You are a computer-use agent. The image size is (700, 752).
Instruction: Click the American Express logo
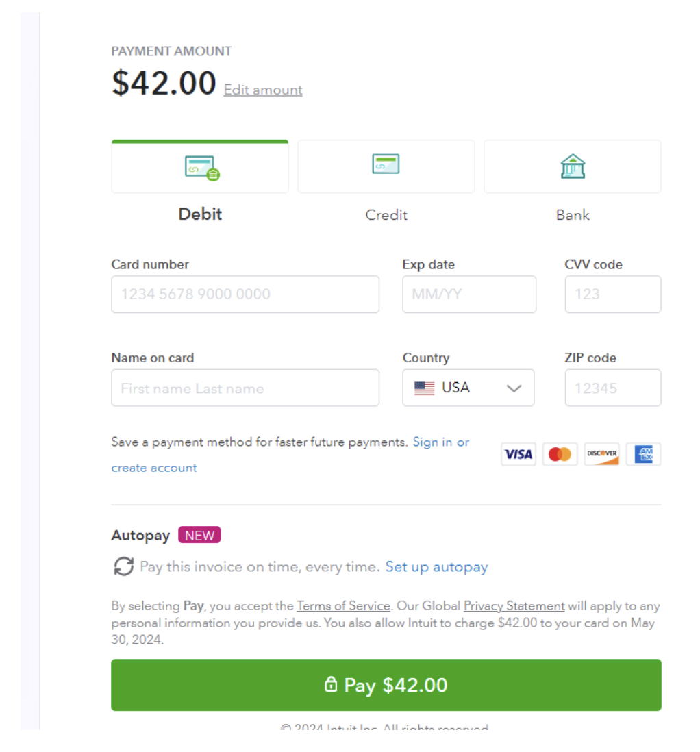coord(643,453)
